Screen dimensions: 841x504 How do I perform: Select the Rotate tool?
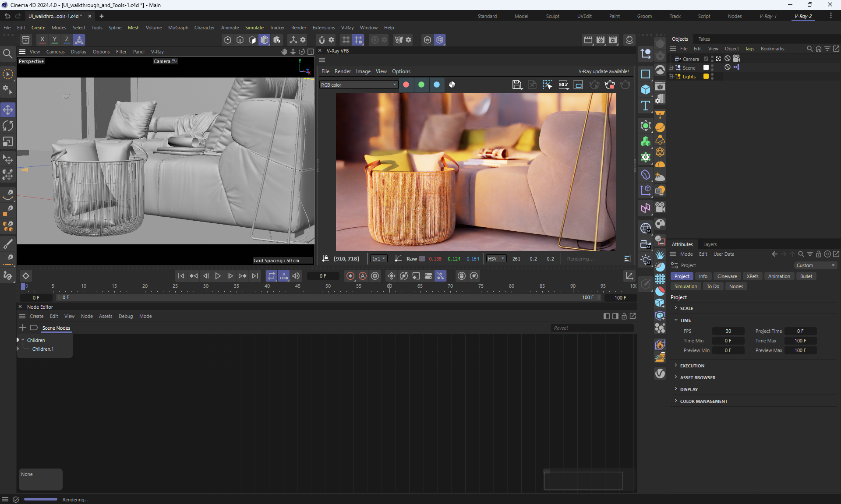pos(8,126)
